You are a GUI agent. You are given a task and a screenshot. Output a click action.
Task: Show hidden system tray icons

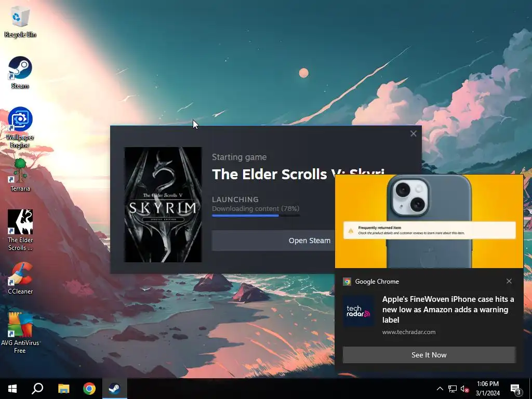pos(440,389)
